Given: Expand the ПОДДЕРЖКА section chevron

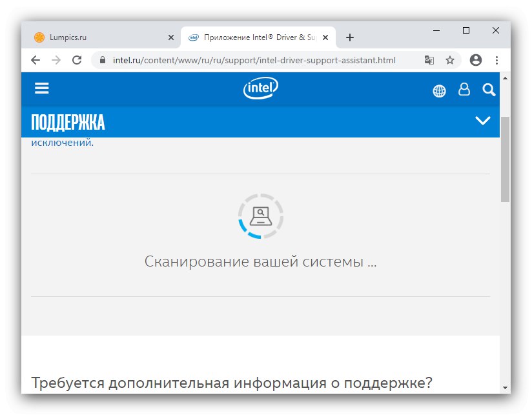Looking at the screenshot, I should coord(482,120).
